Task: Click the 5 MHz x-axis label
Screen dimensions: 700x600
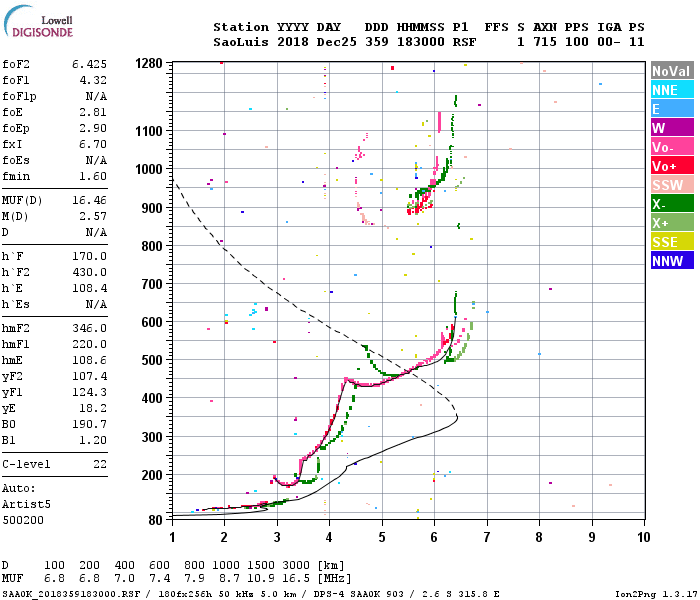Action: pyautogui.click(x=382, y=537)
